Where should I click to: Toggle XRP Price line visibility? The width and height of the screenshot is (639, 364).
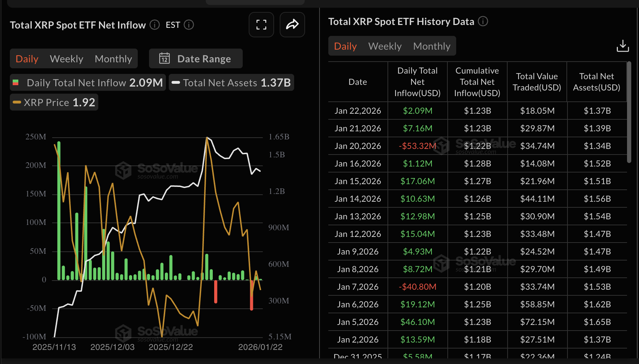54,102
